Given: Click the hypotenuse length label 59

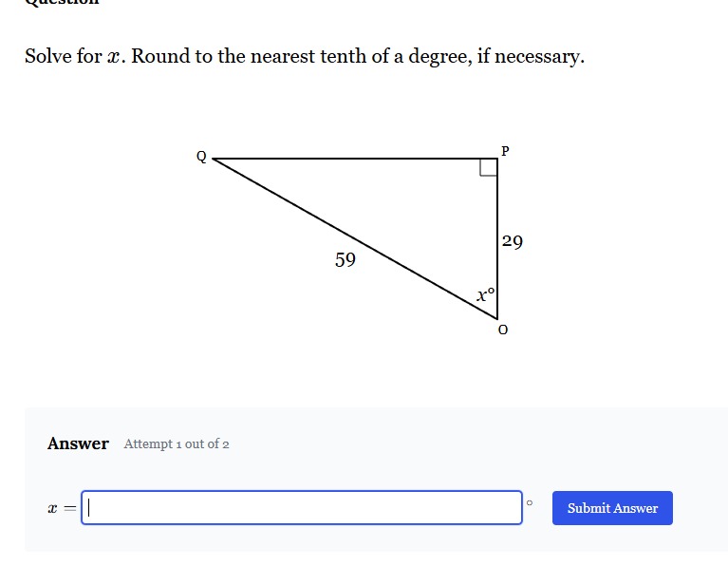Looking at the screenshot, I should pyautogui.click(x=345, y=260).
